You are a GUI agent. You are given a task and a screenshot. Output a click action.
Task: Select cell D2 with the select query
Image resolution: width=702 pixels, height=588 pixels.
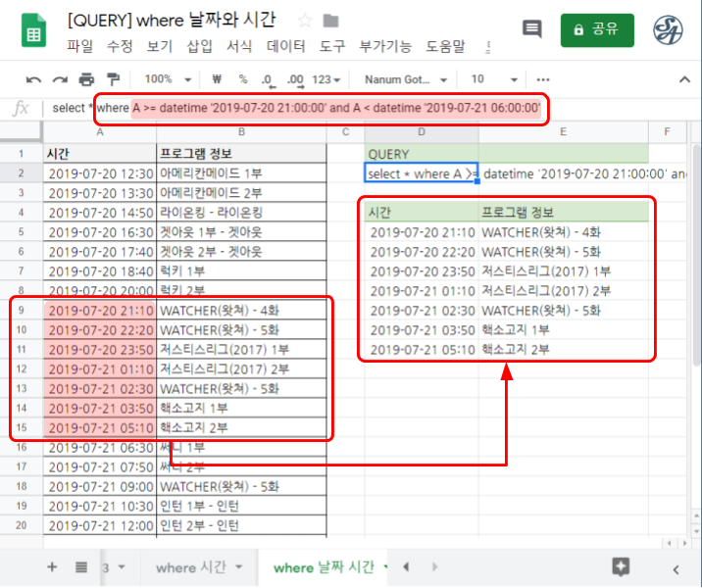(x=422, y=173)
